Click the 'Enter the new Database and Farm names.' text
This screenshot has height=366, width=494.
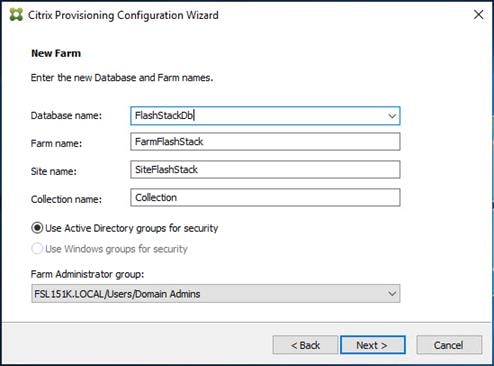(x=122, y=78)
